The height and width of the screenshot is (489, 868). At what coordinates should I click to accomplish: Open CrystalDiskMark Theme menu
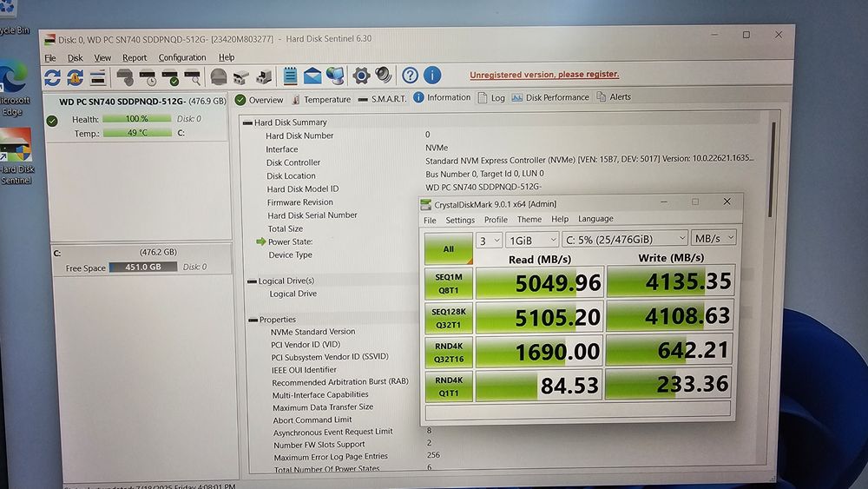pos(529,219)
